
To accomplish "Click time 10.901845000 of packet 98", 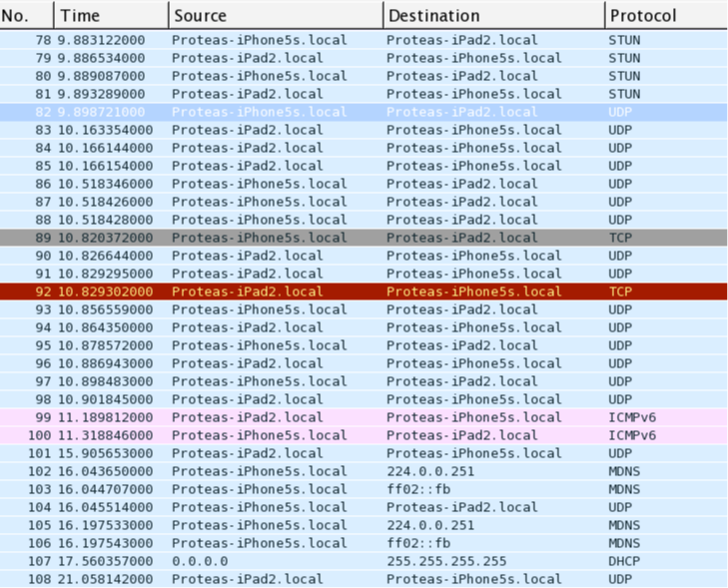I will point(106,400).
